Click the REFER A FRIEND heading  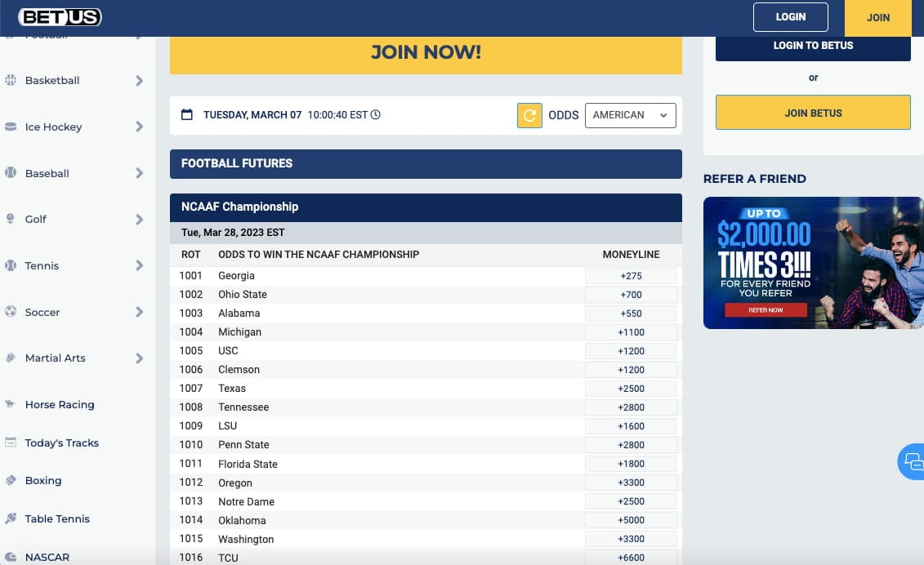754,179
